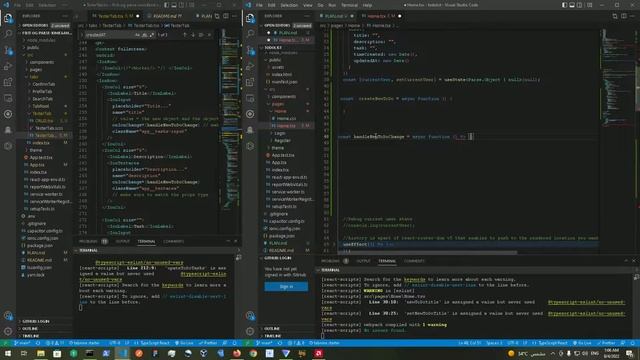Open COMMENTS tab in right window panel
This screenshot has height=360, width=640.
pos(414,261)
